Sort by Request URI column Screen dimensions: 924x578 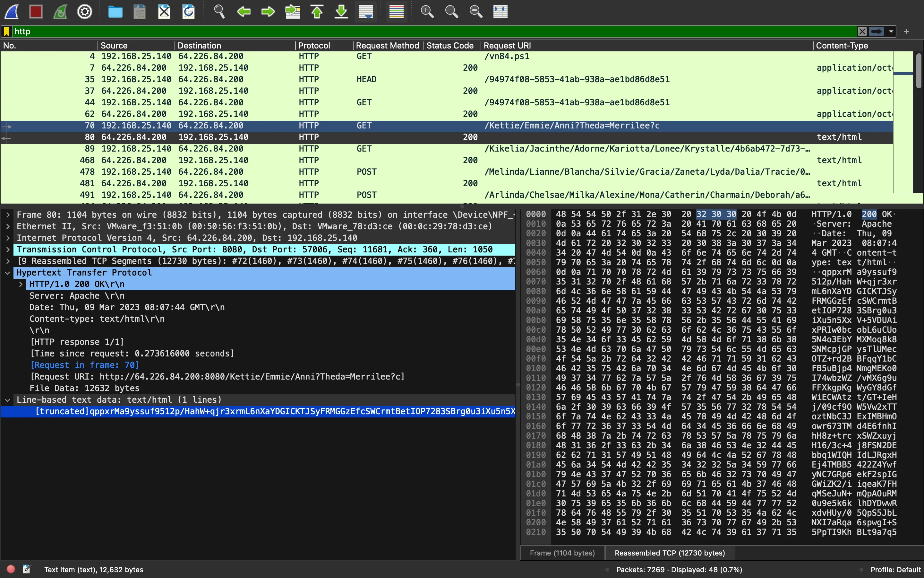click(x=646, y=46)
